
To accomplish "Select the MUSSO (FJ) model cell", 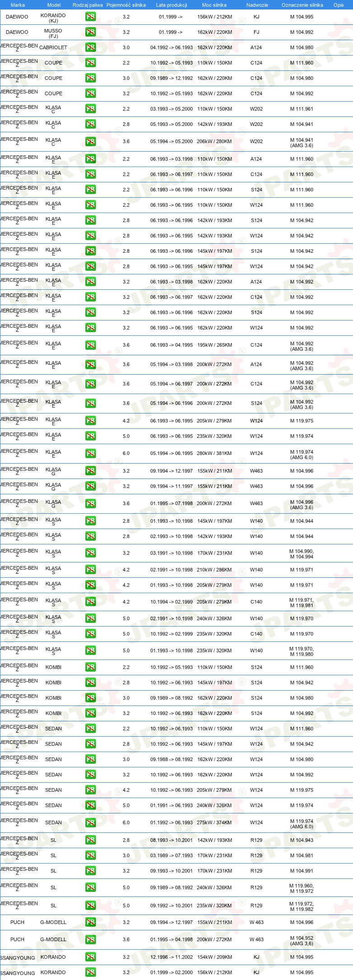I will click(x=53, y=33).
